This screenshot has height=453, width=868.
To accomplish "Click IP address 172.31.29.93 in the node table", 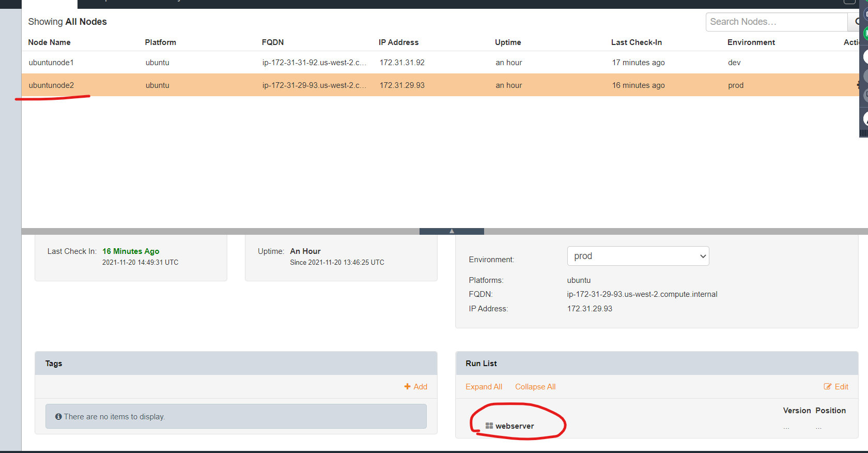I will 402,85.
